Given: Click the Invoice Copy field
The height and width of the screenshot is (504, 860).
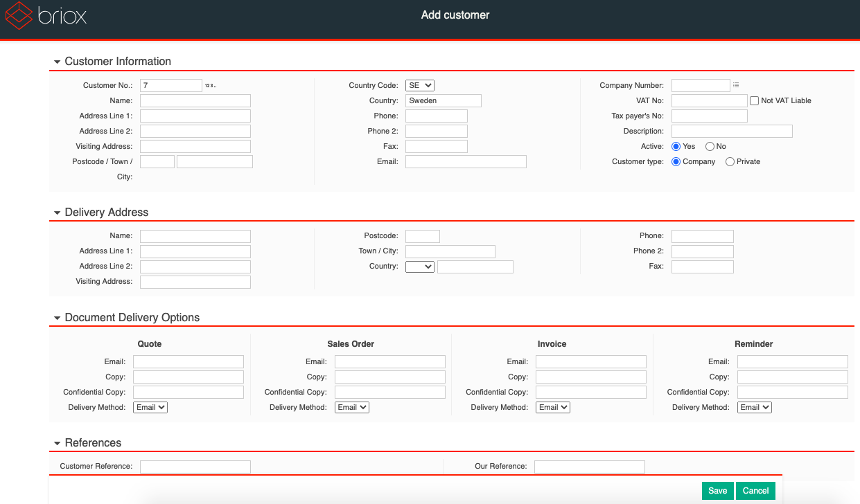Looking at the screenshot, I should [591, 377].
